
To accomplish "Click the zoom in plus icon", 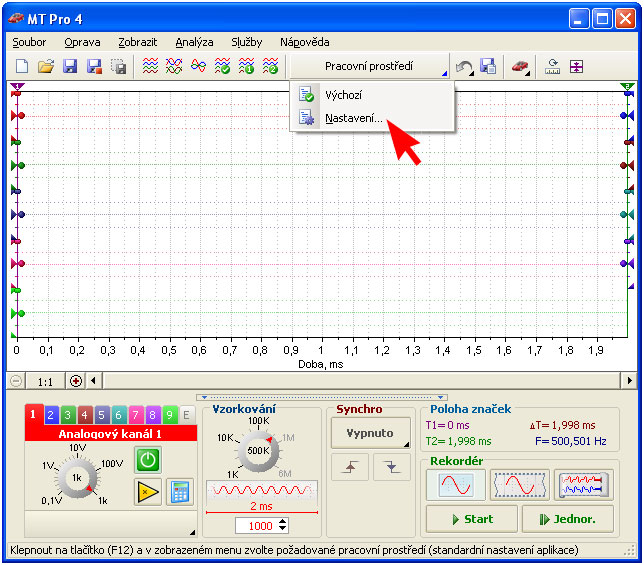I will point(77,381).
